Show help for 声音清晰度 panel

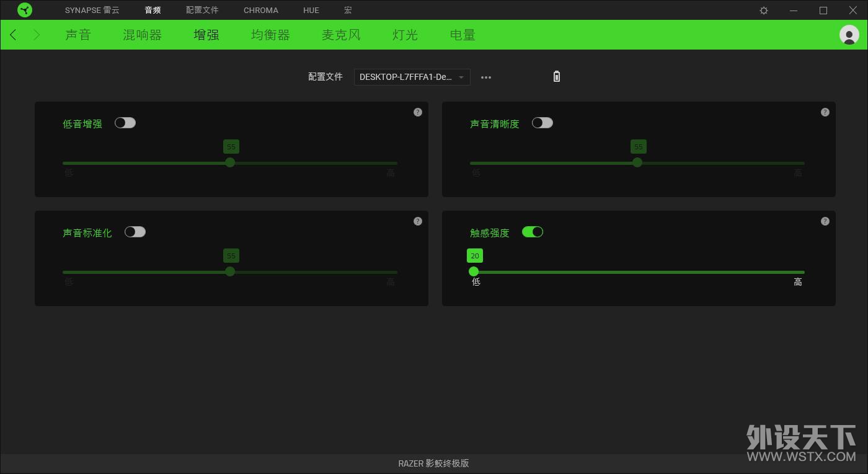pyautogui.click(x=825, y=112)
